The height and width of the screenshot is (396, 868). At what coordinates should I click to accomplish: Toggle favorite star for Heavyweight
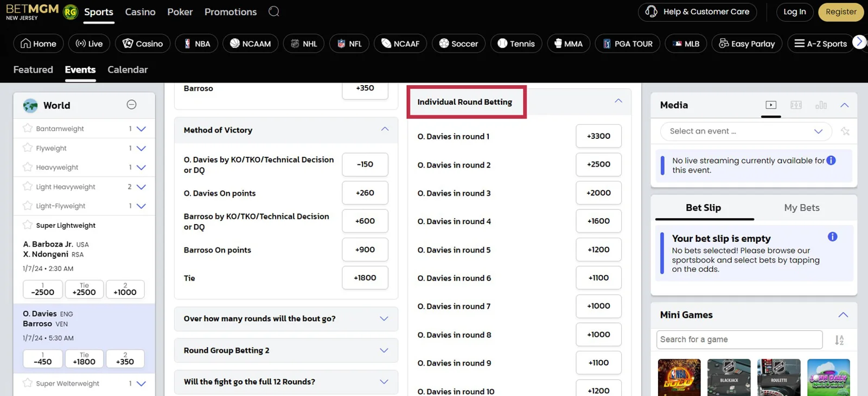[x=28, y=167]
